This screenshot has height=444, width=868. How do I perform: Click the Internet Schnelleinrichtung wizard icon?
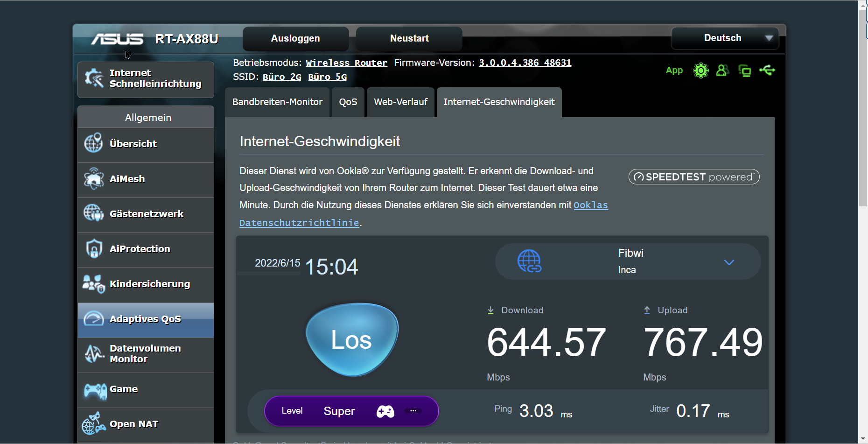pyautogui.click(x=94, y=78)
